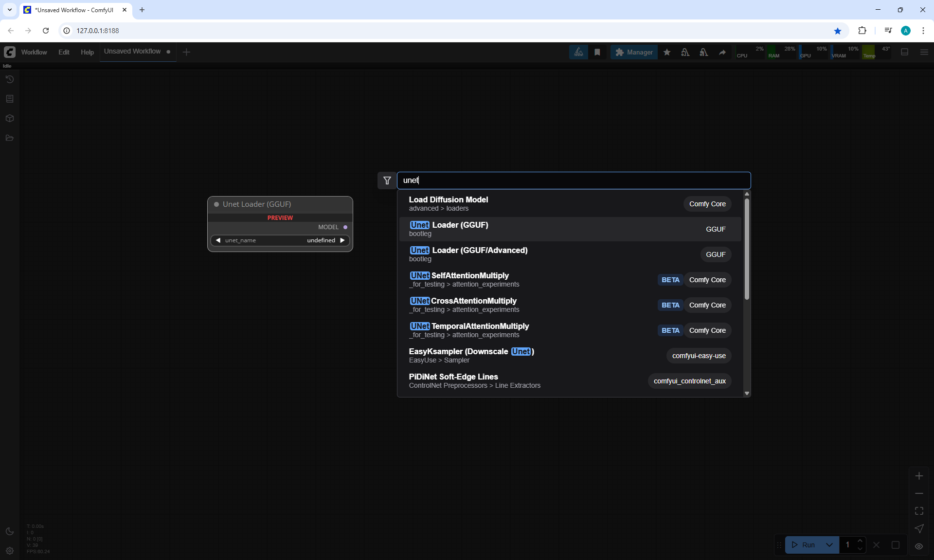Open the browser tab search chevron
Screen dimensions: 934x560
(x=9, y=10)
